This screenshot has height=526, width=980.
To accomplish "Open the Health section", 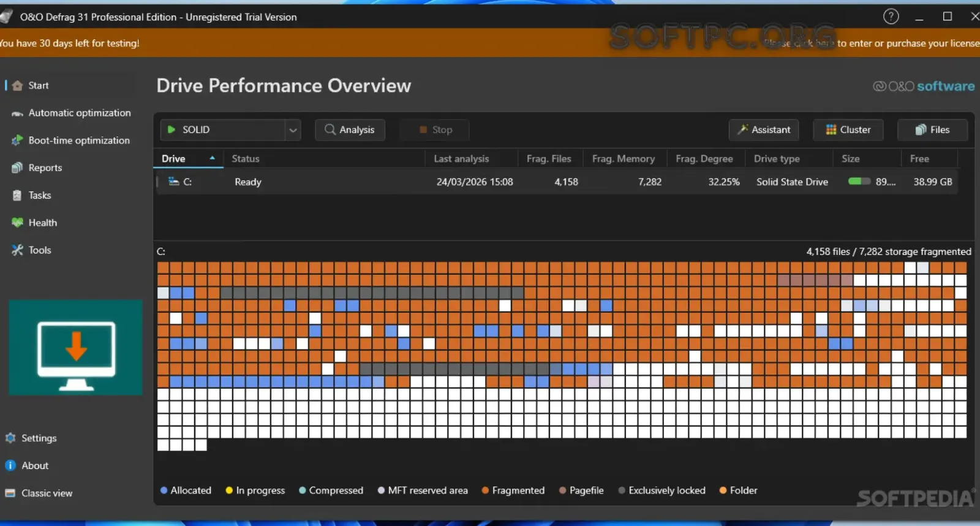I will (x=43, y=223).
